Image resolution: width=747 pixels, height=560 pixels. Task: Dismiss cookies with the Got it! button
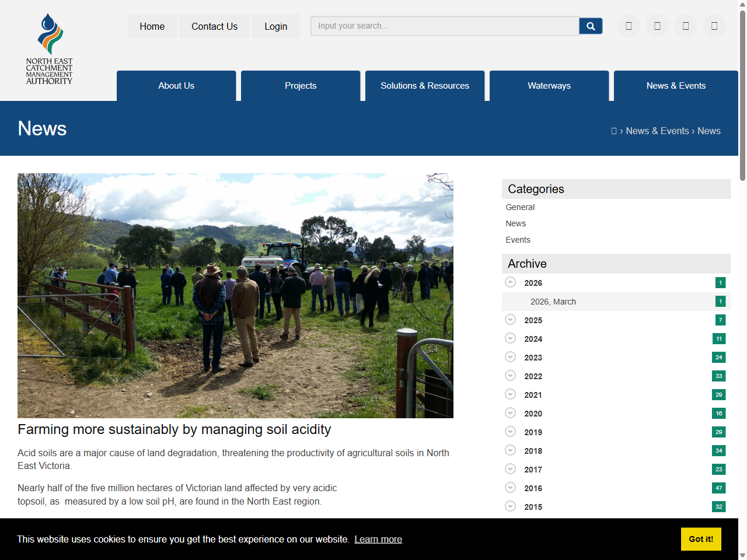(x=701, y=539)
